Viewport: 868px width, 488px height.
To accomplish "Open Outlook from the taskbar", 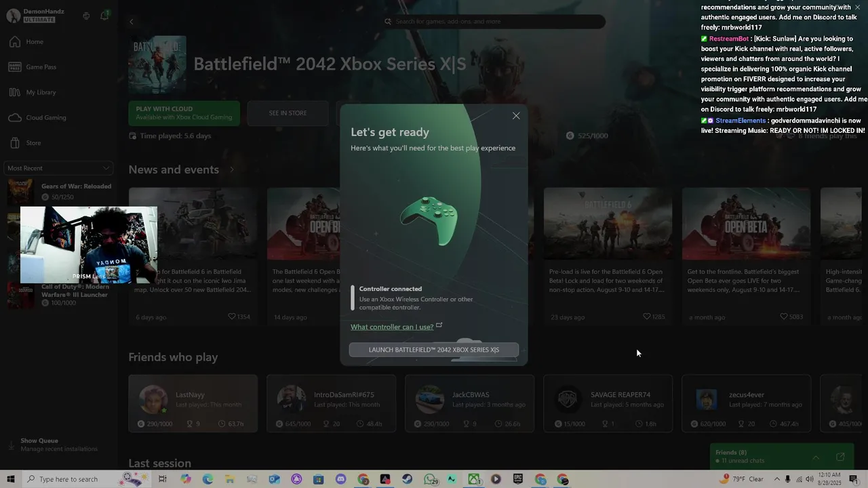I will point(274,479).
